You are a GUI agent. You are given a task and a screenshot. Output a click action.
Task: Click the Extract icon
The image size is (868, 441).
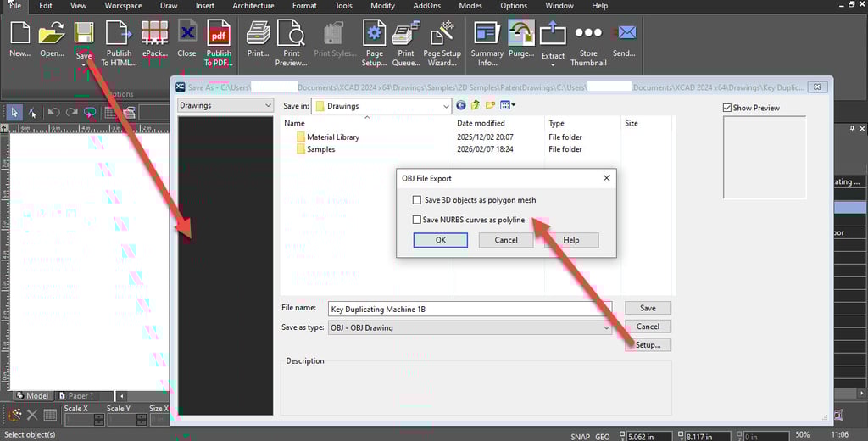tap(553, 35)
